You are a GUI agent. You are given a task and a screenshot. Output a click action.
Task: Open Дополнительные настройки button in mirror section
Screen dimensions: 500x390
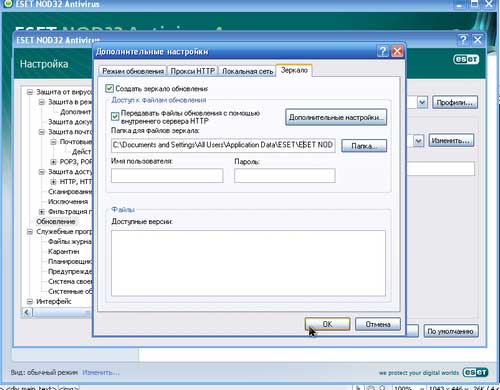coord(336,117)
